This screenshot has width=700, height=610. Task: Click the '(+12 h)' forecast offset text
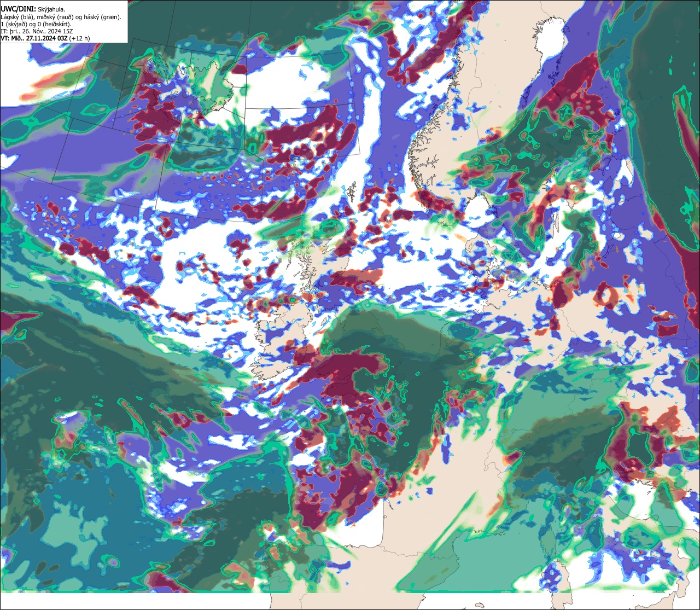80,38
